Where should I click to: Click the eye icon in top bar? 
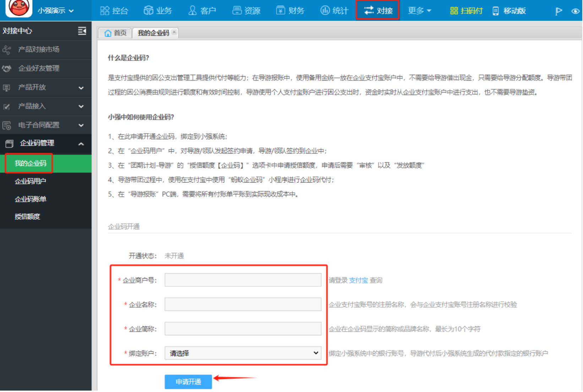tap(576, 11)
